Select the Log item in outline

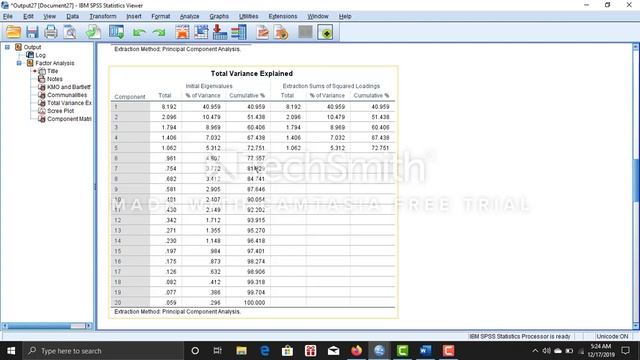tap(40, 55)
